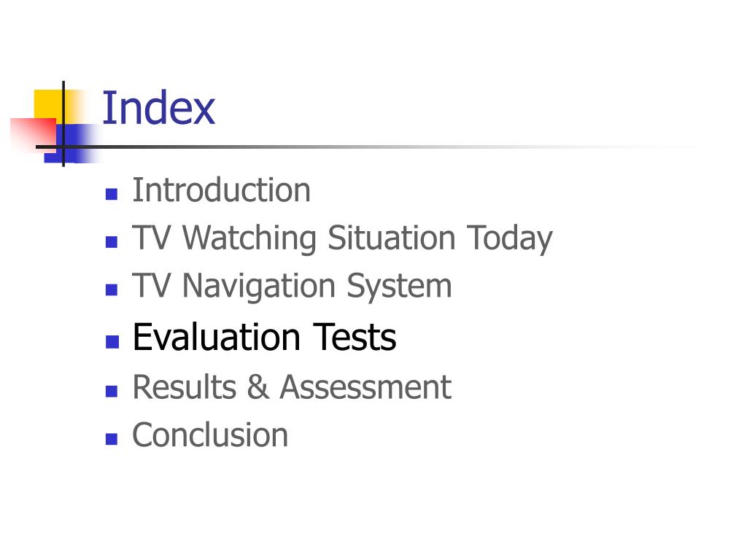Click bullet before TV Watching Situation Today
This screenshot has height=560, width=747.
pyautogui.click(x=112, y=242)
